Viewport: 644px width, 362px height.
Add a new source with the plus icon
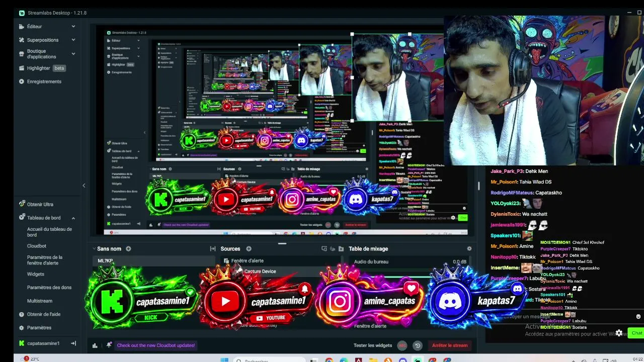coord(249,249)
